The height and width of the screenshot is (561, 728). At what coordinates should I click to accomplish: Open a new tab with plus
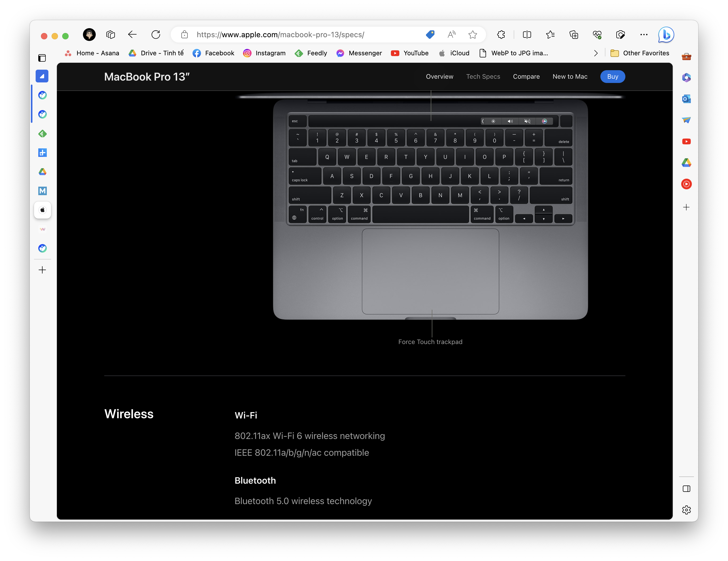[42, 270]
